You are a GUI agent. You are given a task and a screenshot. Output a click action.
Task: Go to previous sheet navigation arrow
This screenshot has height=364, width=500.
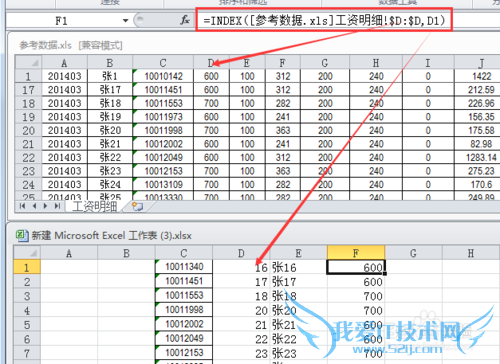[x=34, y=206]
